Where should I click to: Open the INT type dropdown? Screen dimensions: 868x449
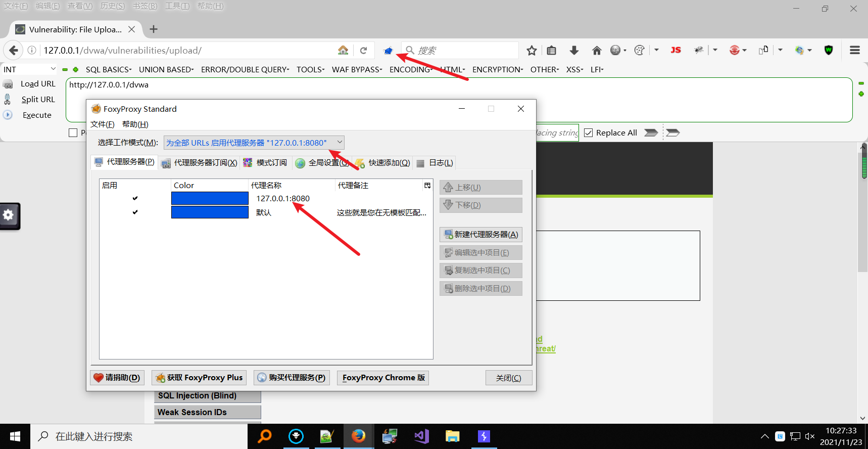(30, 69)
